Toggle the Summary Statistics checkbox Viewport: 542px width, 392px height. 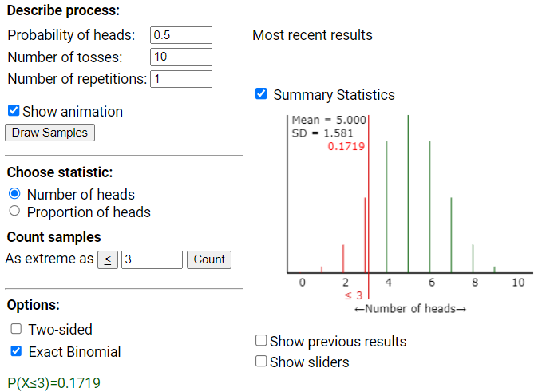click(261, 94)
